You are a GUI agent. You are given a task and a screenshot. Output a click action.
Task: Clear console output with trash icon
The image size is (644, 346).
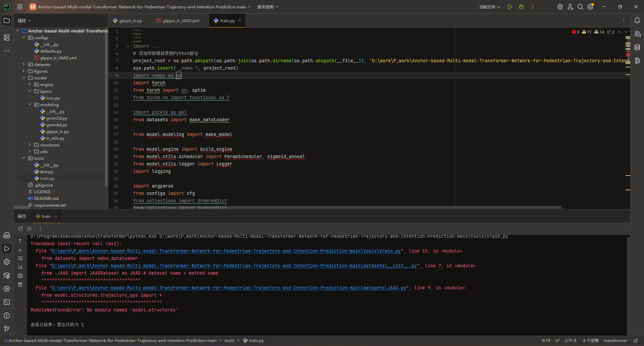[20, 284]
